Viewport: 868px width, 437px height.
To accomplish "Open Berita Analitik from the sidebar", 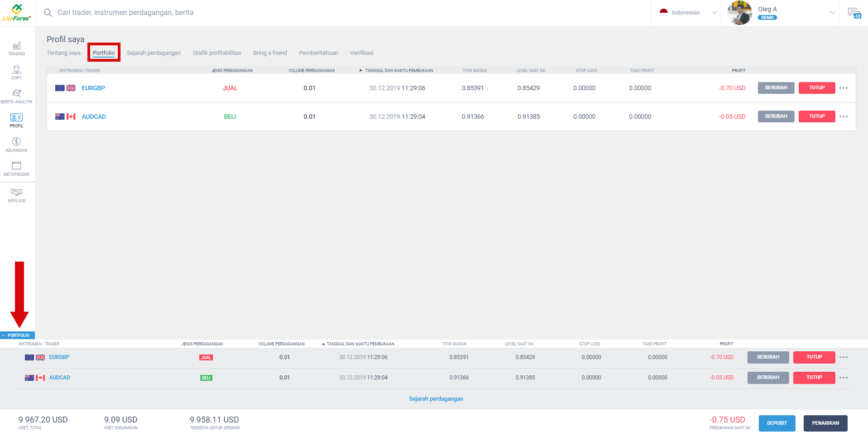I will (16, 96).
